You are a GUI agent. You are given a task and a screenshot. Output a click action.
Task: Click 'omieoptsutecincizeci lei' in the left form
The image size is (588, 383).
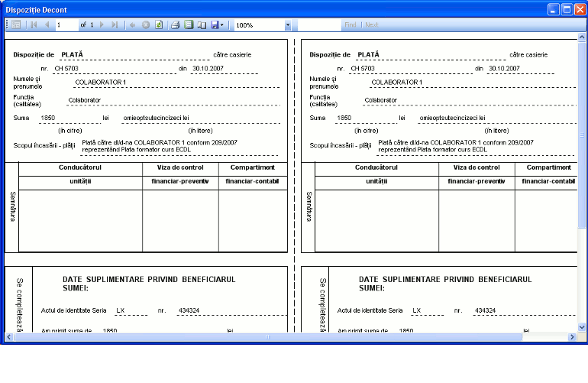pos(156,118)
